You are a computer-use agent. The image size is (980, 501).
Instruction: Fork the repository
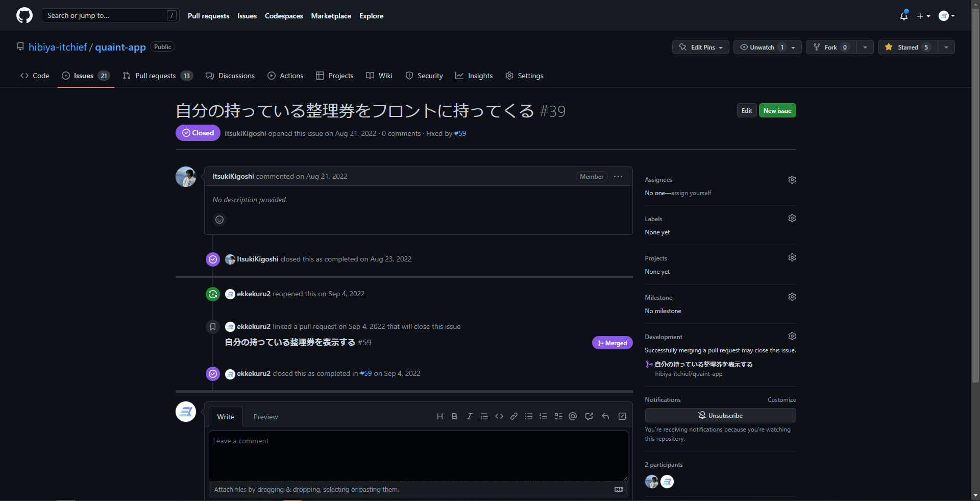coord(831,47)
